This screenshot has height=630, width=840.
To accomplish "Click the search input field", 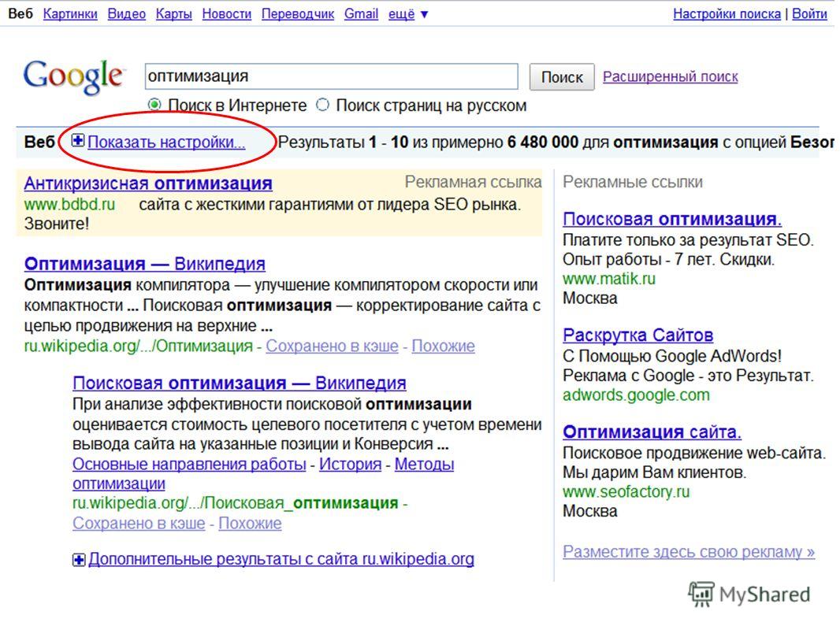I will pos(331,76).
